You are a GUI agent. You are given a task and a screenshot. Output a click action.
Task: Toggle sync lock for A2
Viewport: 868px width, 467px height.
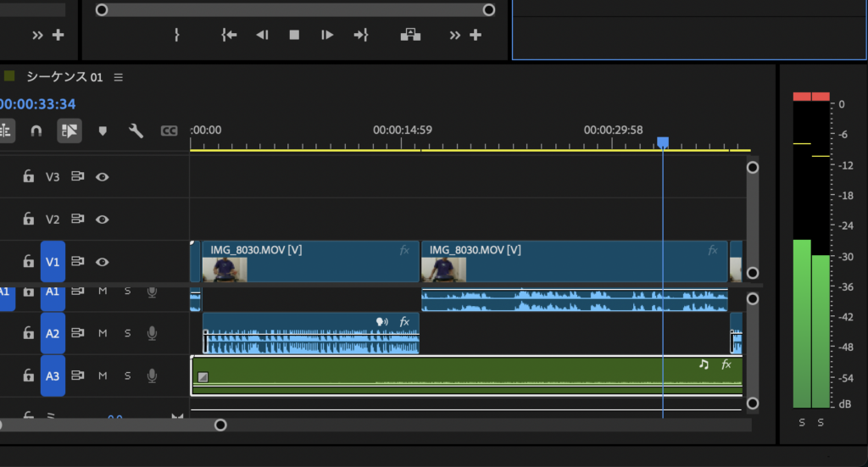(x=77, y=333)
